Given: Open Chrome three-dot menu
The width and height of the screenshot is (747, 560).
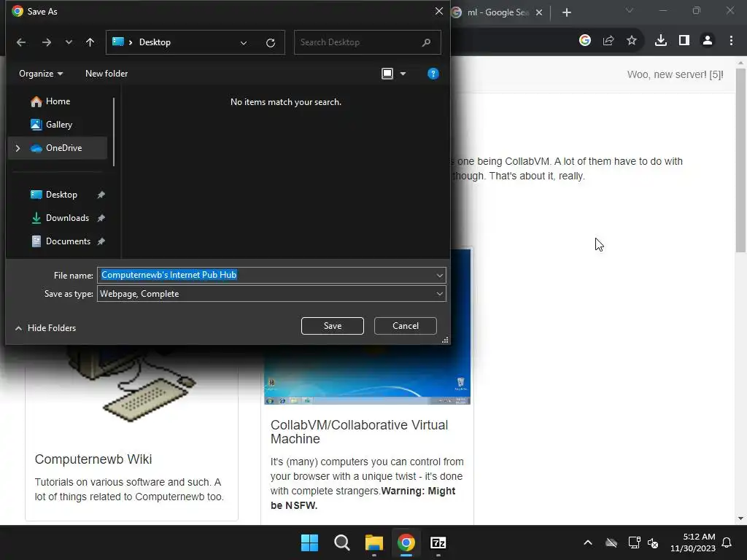Looking at the screenshot, I should 731,41.
